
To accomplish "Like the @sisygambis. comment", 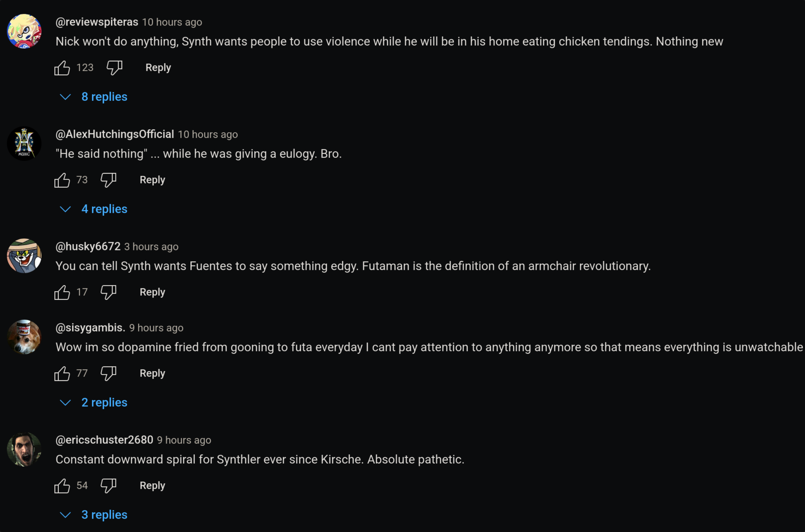I will pos(62,373).
